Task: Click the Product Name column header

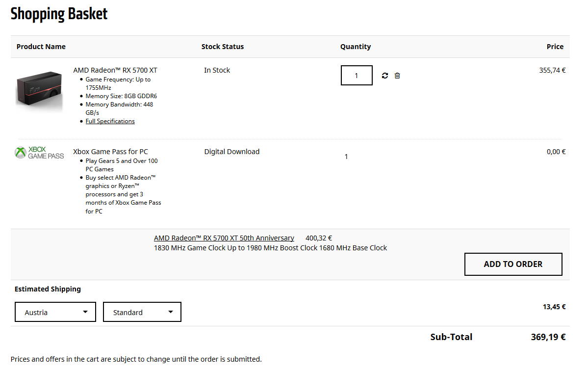Action: [41, 47]
